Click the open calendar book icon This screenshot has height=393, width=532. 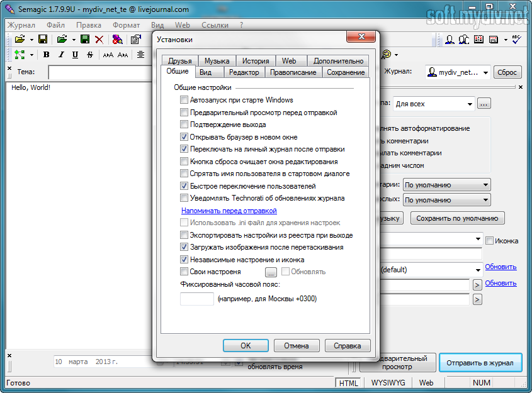478,40
